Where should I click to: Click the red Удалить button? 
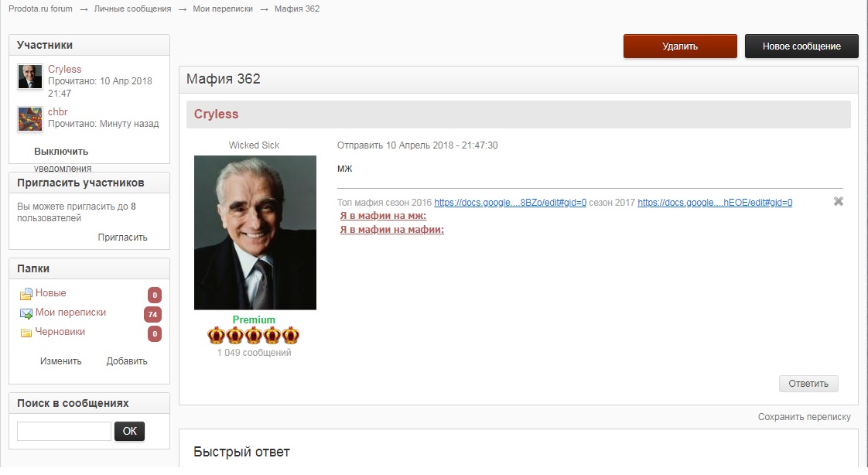click(x=680, y=46)
